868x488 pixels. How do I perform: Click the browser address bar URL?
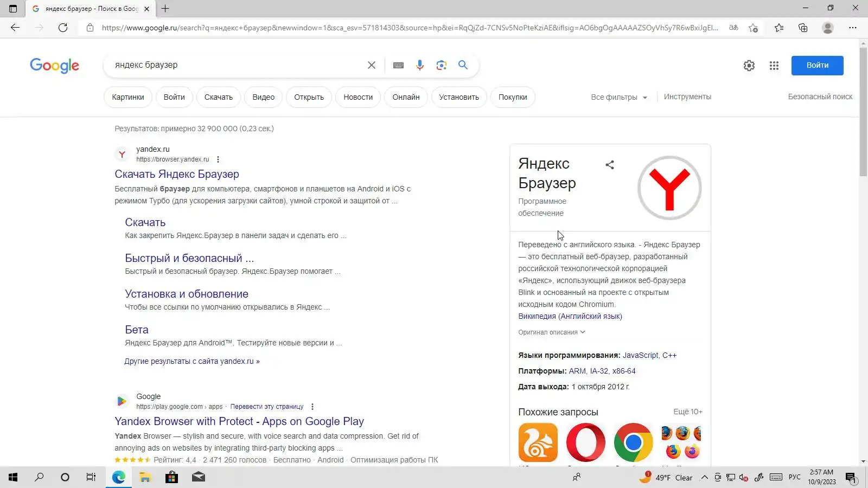[x=410, y=28]
